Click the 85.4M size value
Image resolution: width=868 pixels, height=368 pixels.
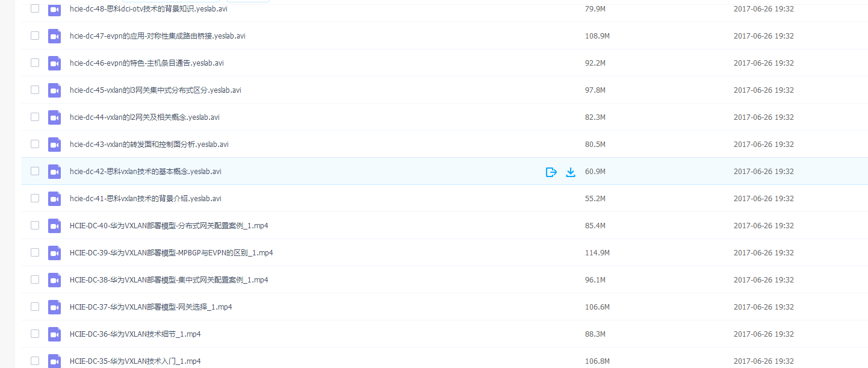pos(595,226)
